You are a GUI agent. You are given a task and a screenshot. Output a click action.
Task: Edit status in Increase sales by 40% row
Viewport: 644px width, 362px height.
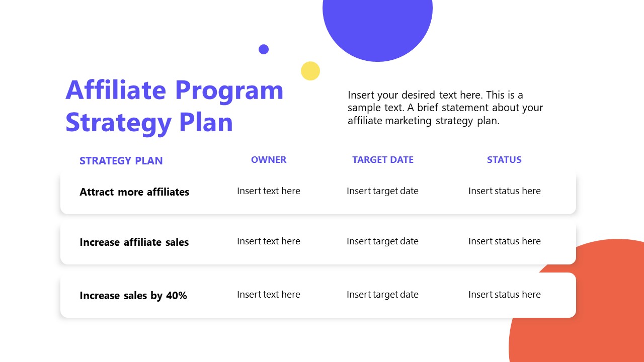pyautogui.click(x=505, y=295)
